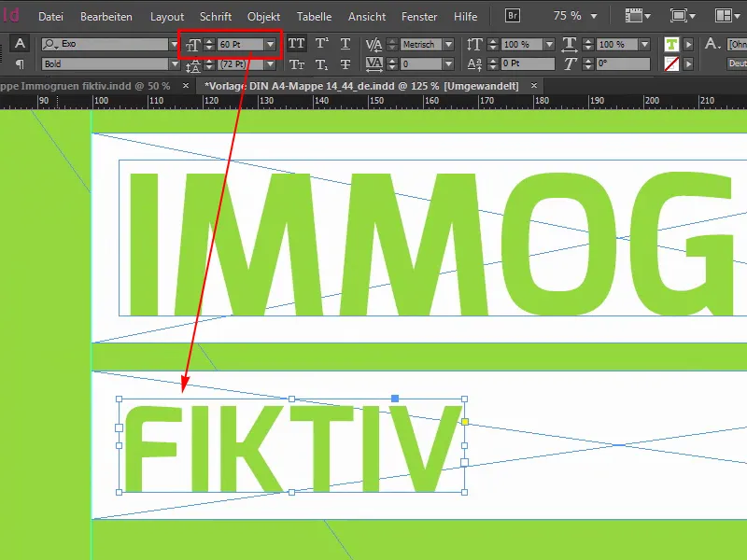Click the horizontal scale icon
The width and height of the screenshot is (747, 560).
point(570,44)
